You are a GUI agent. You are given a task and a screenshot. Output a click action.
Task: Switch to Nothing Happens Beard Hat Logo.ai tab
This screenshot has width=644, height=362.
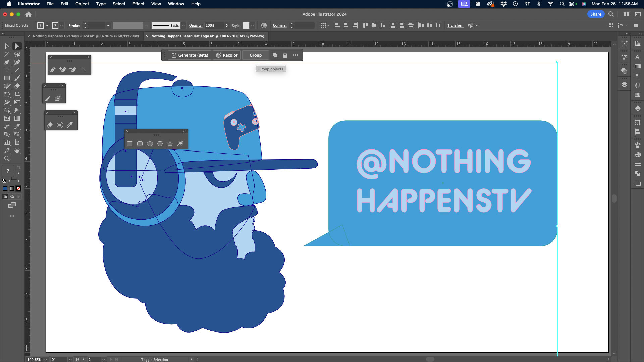click(208, 36)
